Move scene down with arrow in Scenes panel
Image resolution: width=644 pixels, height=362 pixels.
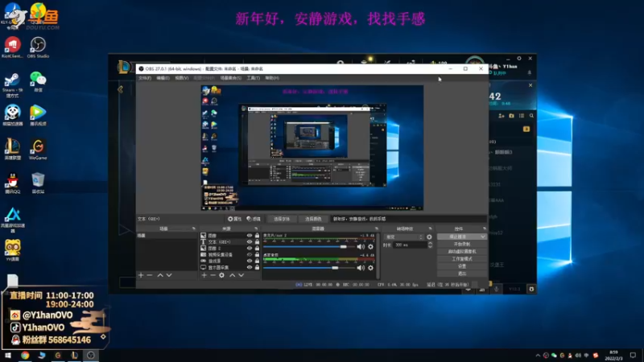click(x=169, y=275)
